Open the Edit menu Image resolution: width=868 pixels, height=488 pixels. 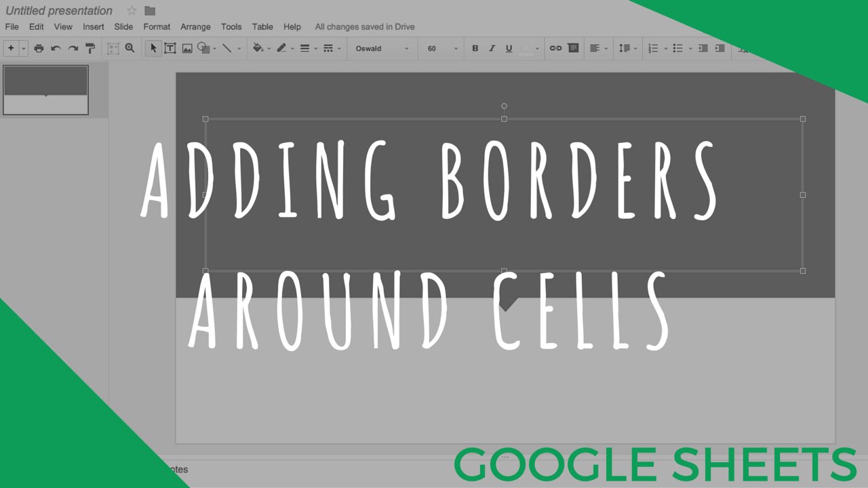click(36, 26)
